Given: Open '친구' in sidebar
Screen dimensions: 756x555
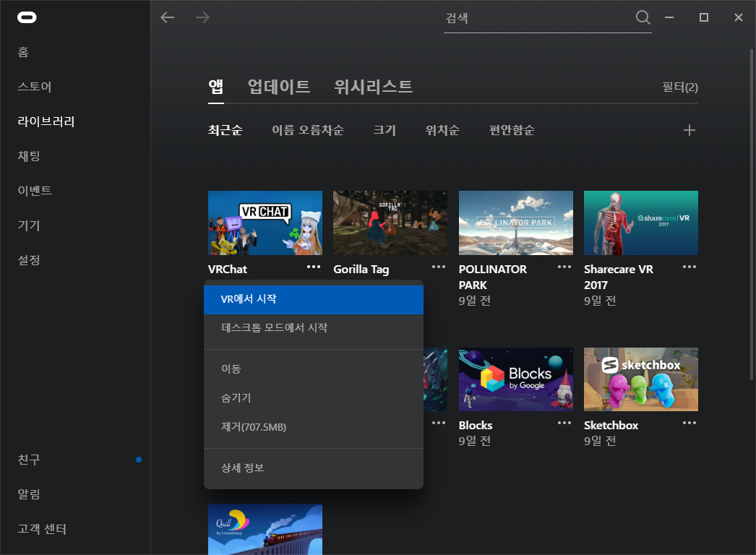Looking at the screenshot, I should (29, 460).
